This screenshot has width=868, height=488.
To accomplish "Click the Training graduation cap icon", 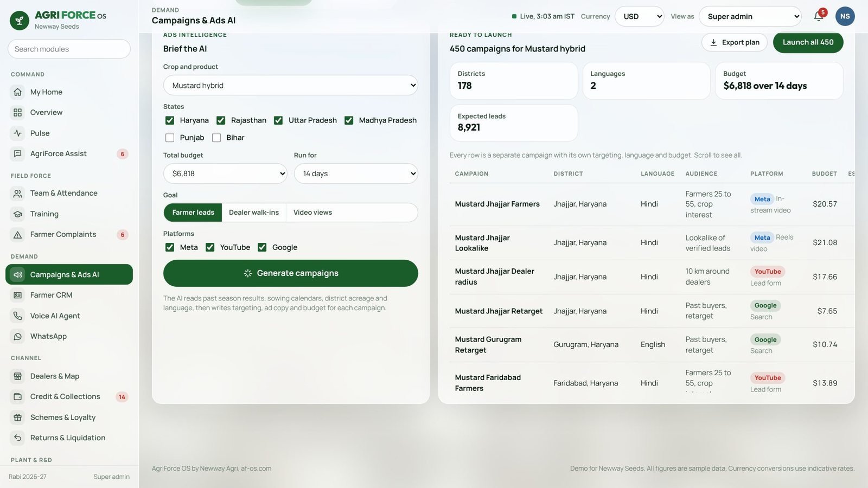I will 18,214.
